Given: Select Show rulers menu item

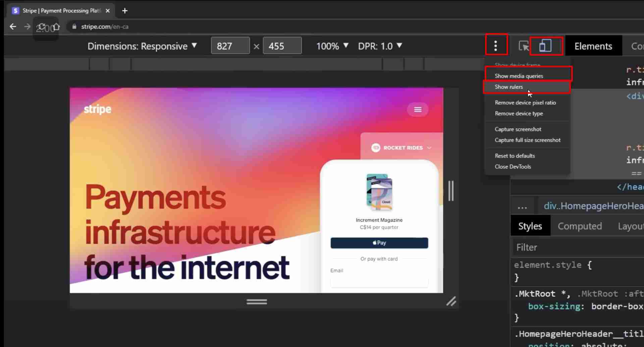Looking at the screenshot, I should tap(528, 87).
